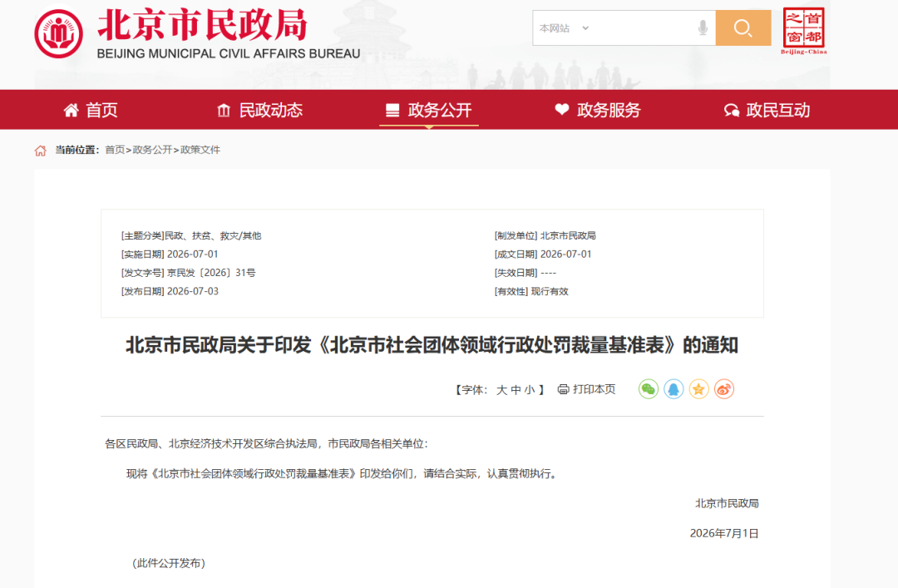
Task: Set font size to 大
Action: 501,390
